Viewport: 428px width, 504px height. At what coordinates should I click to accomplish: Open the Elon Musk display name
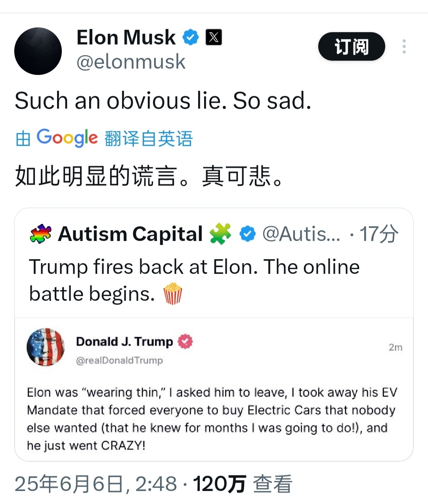tap(126, 38)
